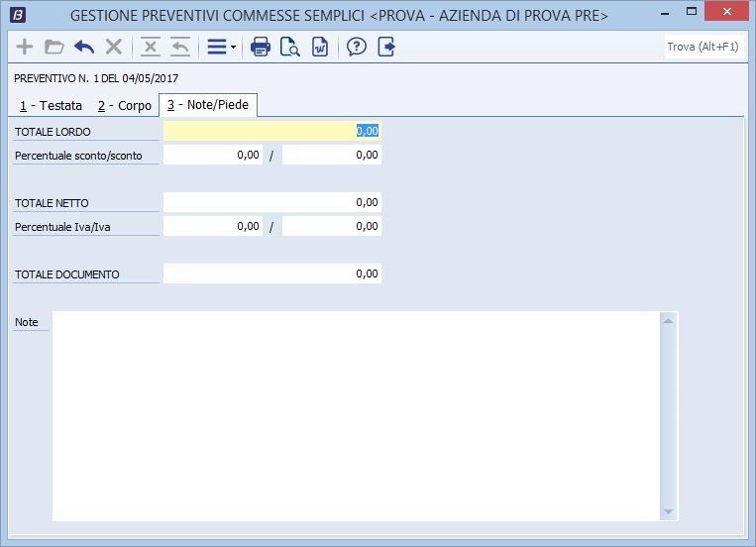Viewport: 756px width, 547px height.
Task: Open Print preview with magnifier icon
Action: 290,47
